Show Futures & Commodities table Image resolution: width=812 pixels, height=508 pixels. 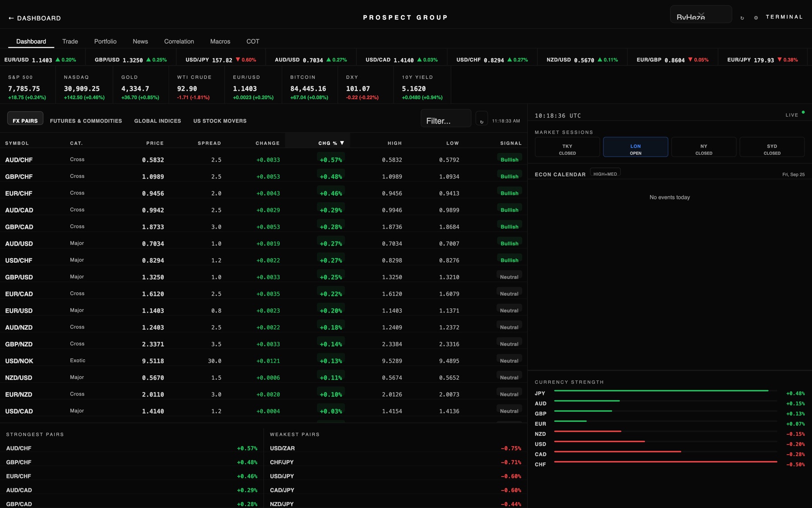[86, 121]
